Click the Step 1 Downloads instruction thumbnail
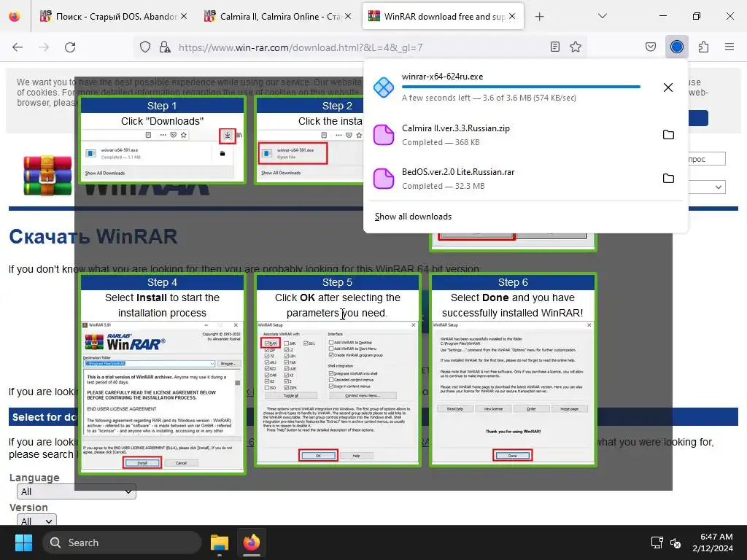 162,139
